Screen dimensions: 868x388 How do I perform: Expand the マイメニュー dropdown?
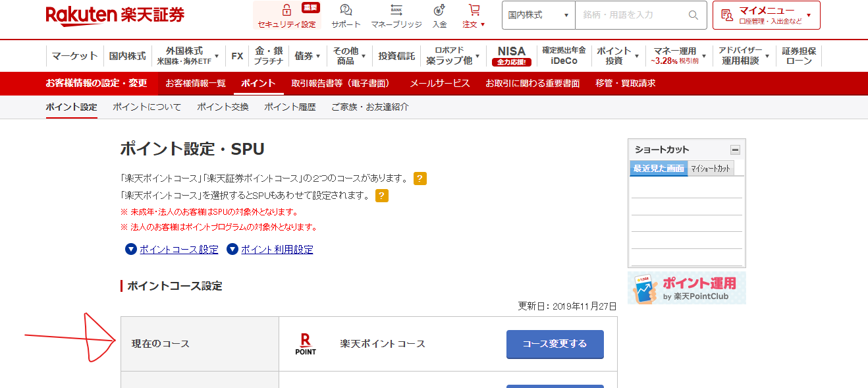(x=766, y=15)
